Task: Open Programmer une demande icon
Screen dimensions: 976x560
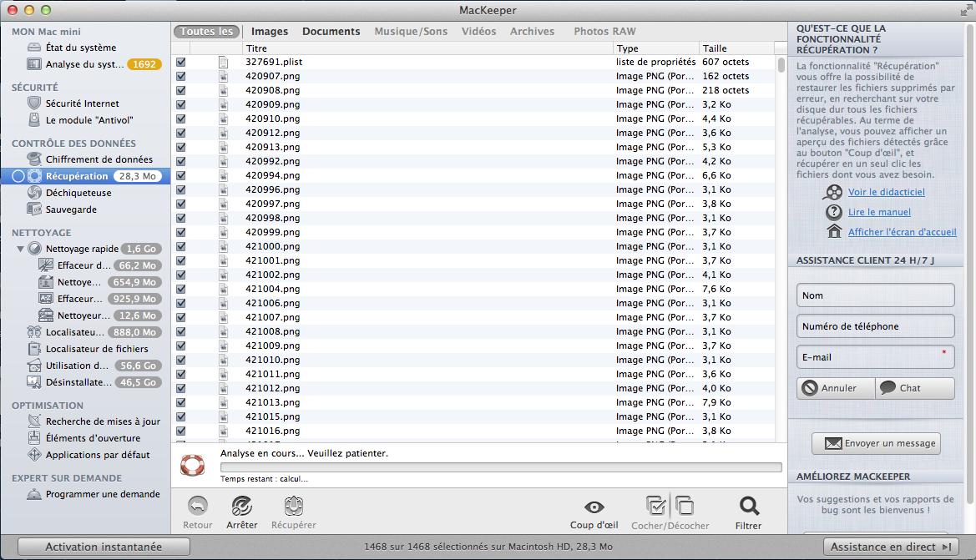Action: (34, 494)
